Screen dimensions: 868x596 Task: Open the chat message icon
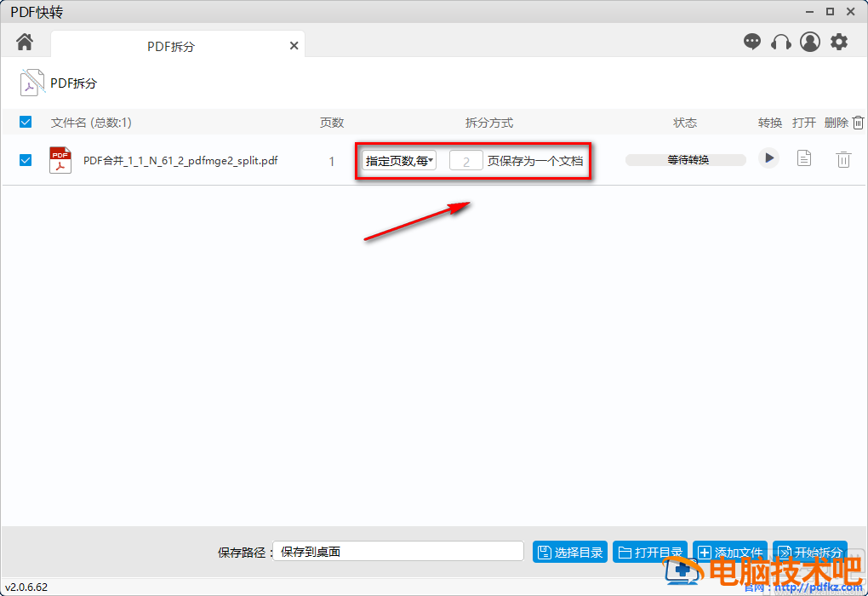751,42
